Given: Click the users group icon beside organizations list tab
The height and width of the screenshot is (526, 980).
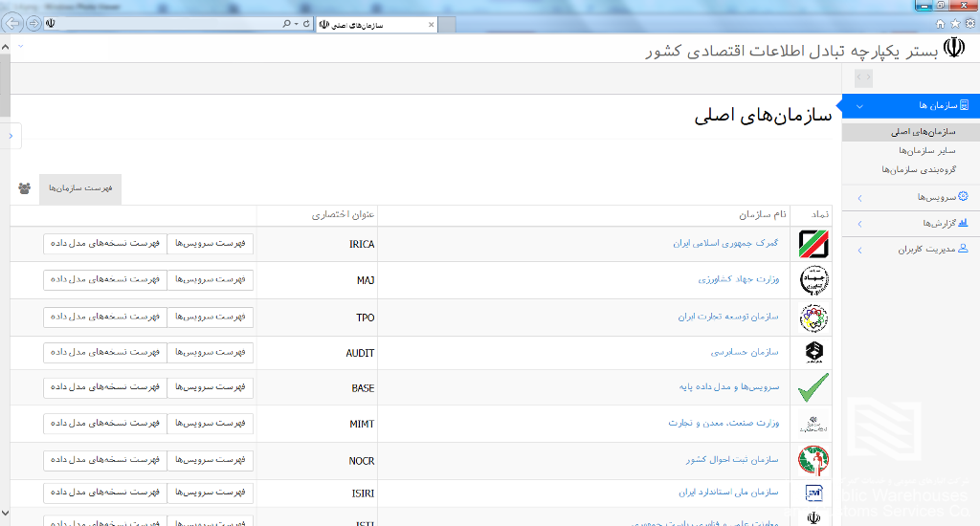Looking at the screenshot, I should pyautogui.click(x=24, y=188).
